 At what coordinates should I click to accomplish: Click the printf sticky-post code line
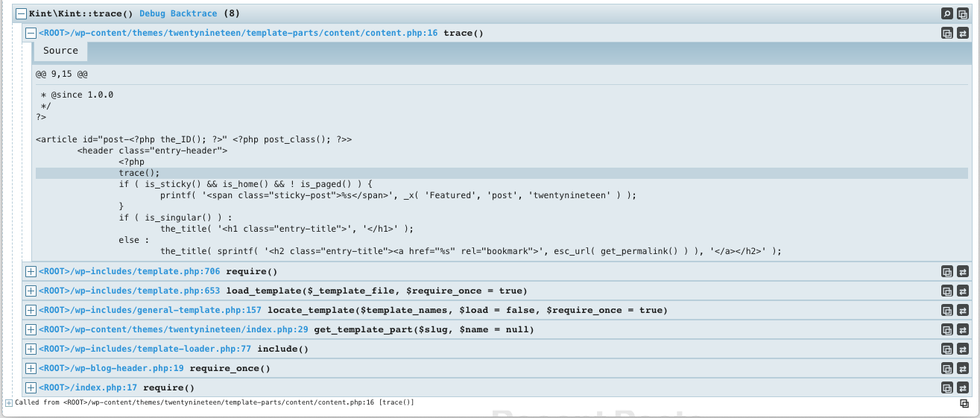tap(398, 195)
